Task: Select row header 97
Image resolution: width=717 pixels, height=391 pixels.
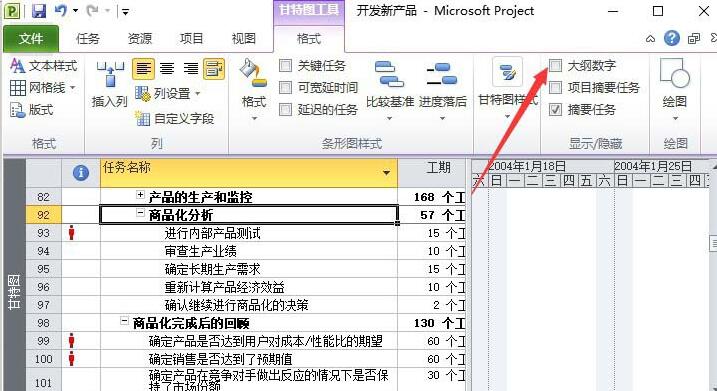Action: point(43,305)
